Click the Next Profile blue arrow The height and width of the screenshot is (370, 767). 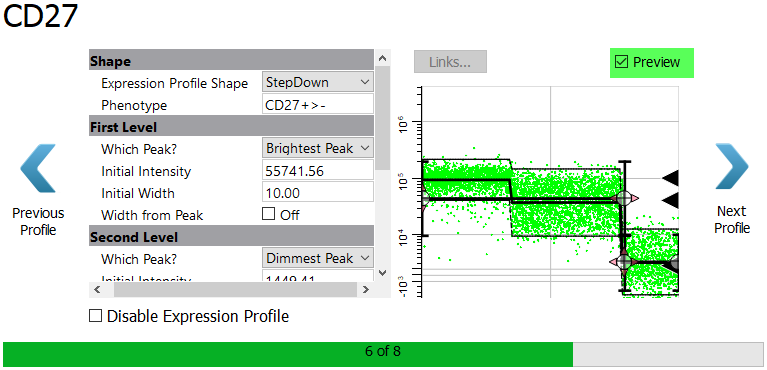pos(732,166)
